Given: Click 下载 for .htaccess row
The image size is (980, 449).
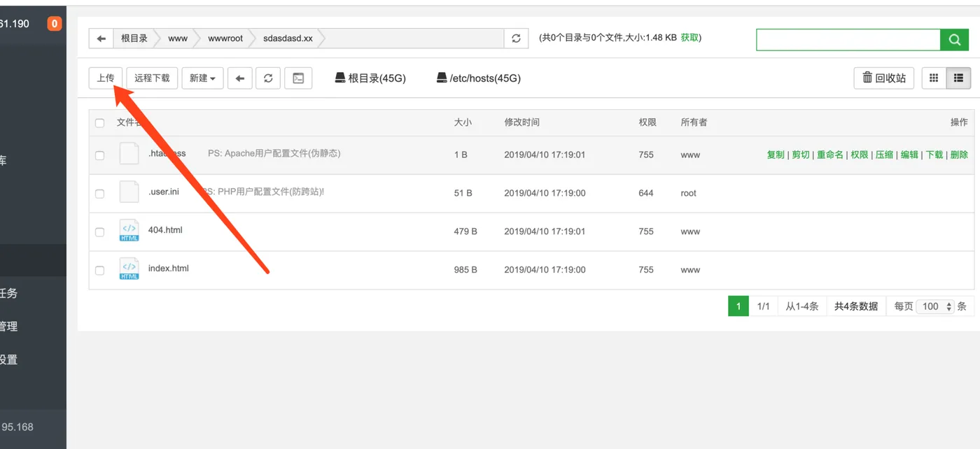Looking at the screenshot, I should [934, 155].
